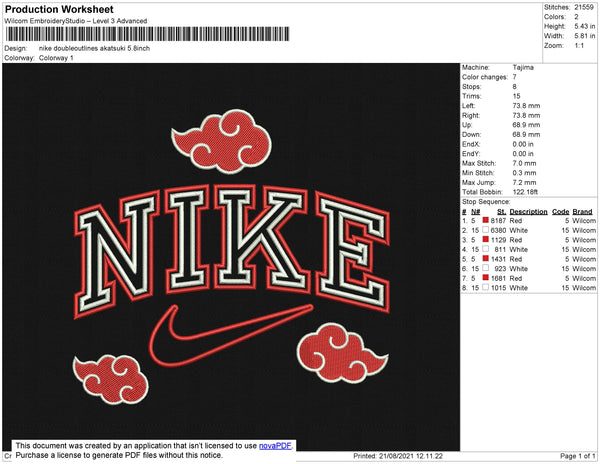
Task: Click the barcode strip under the title
Action: pyautogui.click(x=148, y=34)
